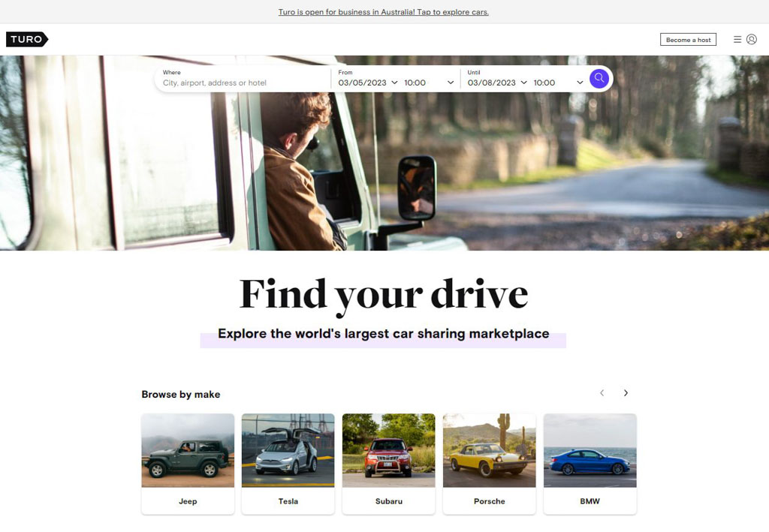This screenshot has width=769, height=532.
Task: Click the Become a host button
Action: tap(688, 39)
